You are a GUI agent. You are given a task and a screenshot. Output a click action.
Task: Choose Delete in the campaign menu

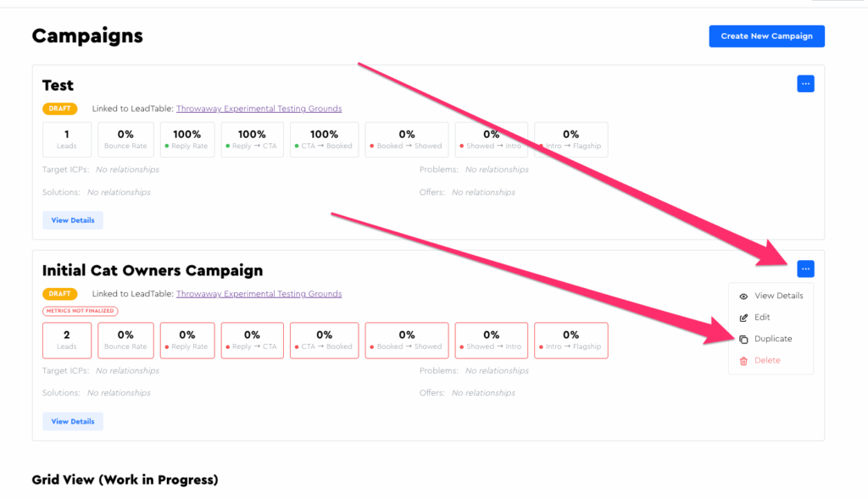pyautogui.click(x=767, y=361)
